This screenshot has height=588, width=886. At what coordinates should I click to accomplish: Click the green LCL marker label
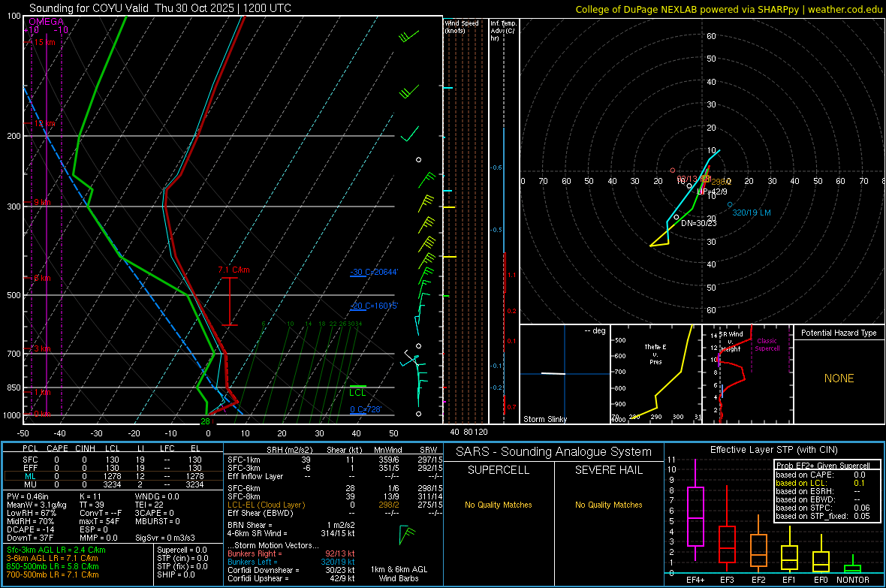pos(357,393)
